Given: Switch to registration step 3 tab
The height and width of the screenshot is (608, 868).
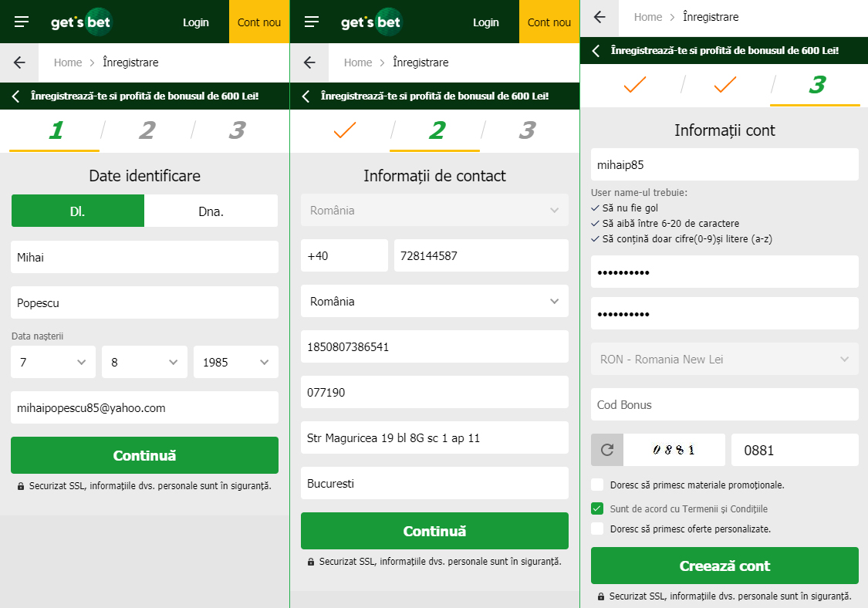Looking at the screenshot, I should coord(236,130).
